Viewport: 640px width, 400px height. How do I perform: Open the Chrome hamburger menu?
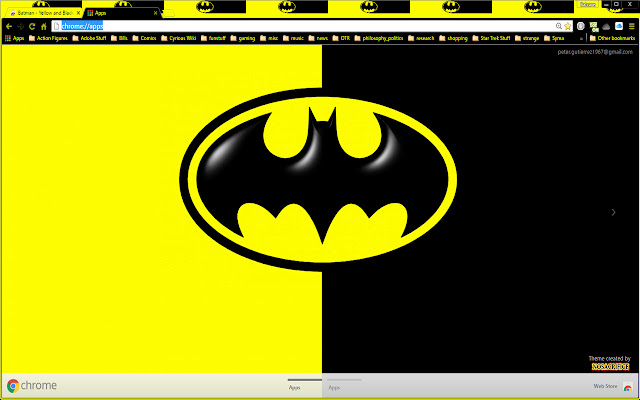pos(631,26)
